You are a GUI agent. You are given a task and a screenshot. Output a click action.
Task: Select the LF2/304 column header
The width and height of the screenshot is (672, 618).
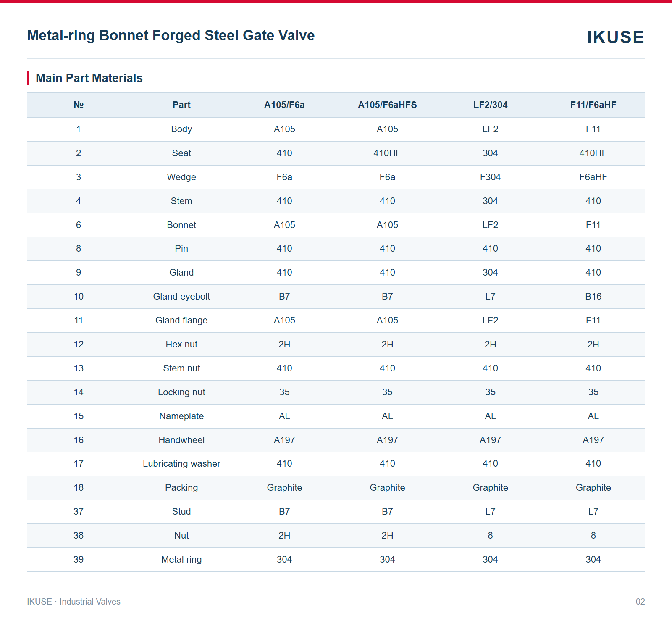(x=490, y=105)
